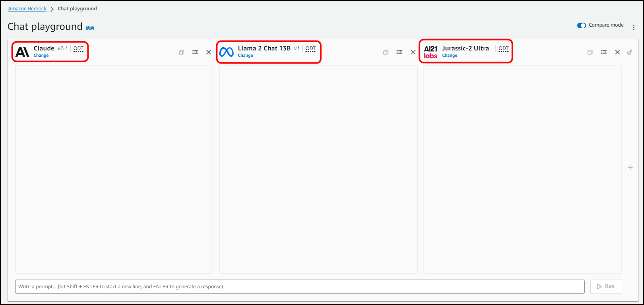
Task: Click the broom clear-chat icon
Action: [x=629, y=52]
